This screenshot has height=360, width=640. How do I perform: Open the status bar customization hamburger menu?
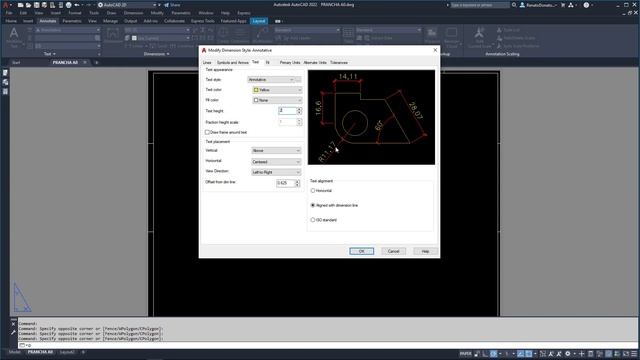pos(633,353)
